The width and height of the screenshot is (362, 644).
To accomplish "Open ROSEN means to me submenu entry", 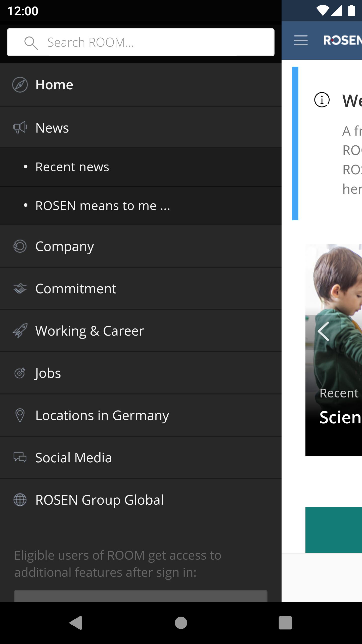I will [x=141, y=206].
